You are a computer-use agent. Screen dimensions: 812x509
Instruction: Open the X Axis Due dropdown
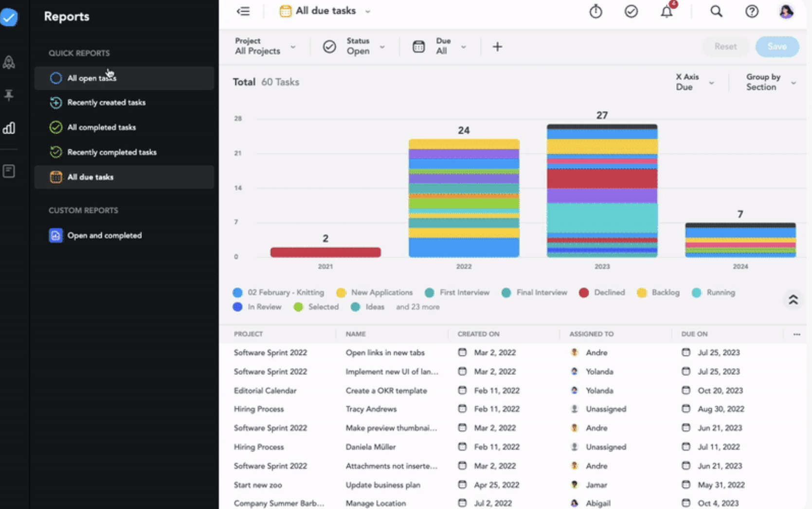point(695,82)
